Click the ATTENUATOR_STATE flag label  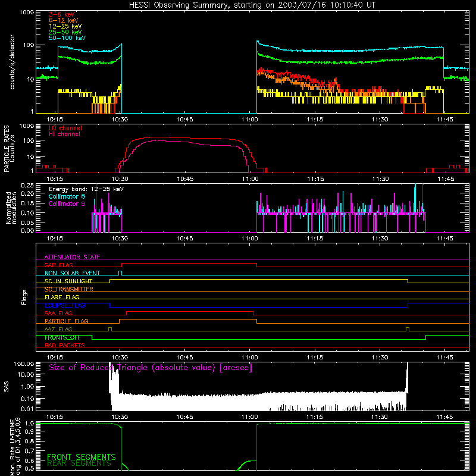72,257
